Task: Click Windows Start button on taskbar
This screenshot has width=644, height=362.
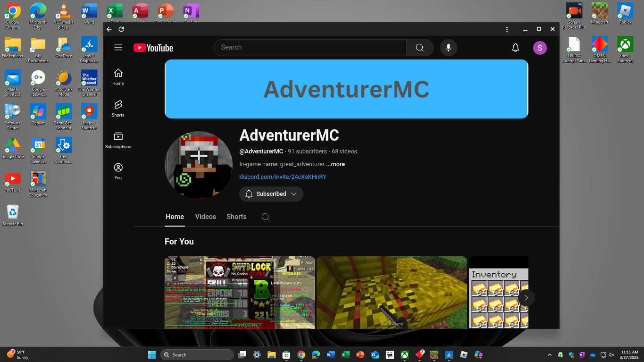Action: (152, 354)
